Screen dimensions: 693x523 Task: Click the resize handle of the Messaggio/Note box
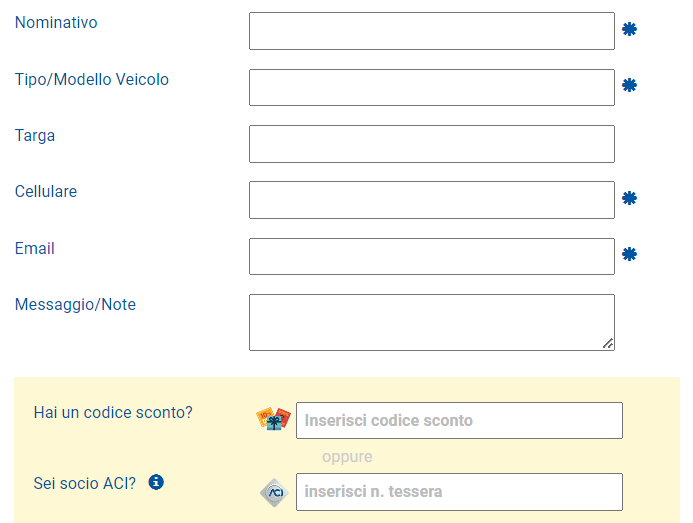click(608, 344)
